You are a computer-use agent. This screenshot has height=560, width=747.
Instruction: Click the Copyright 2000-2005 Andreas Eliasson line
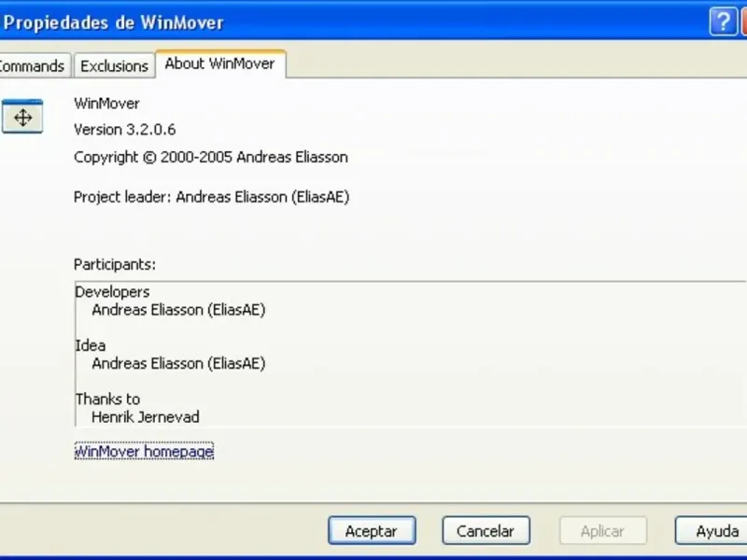[x=211, y=157]
